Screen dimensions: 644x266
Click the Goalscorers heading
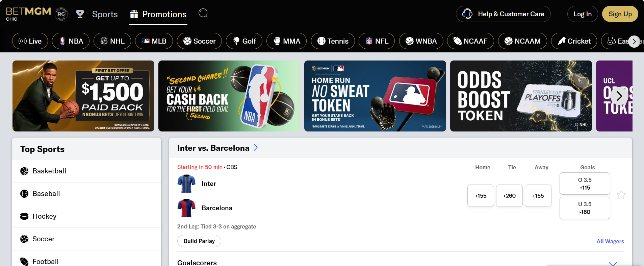tap(197, 263)
